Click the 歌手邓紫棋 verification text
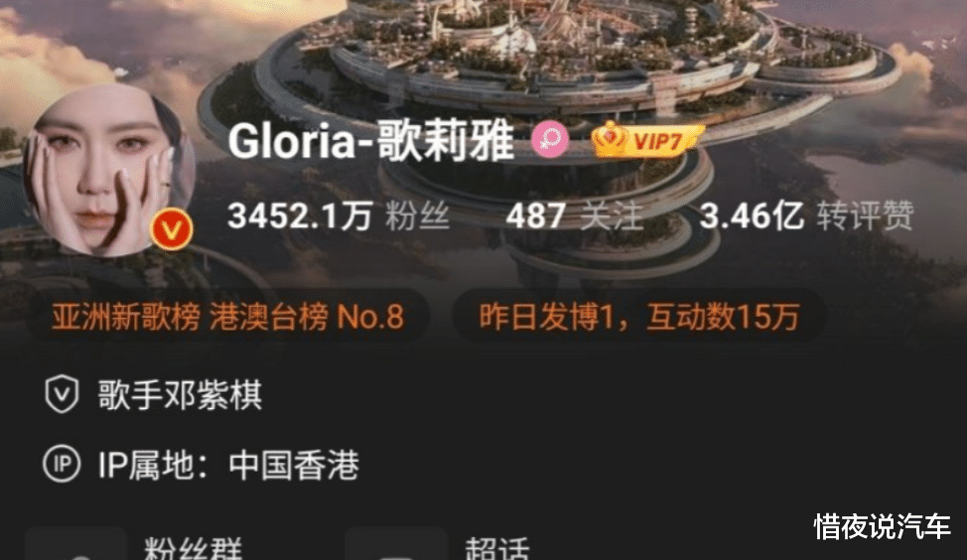 [x=180, y=395]
